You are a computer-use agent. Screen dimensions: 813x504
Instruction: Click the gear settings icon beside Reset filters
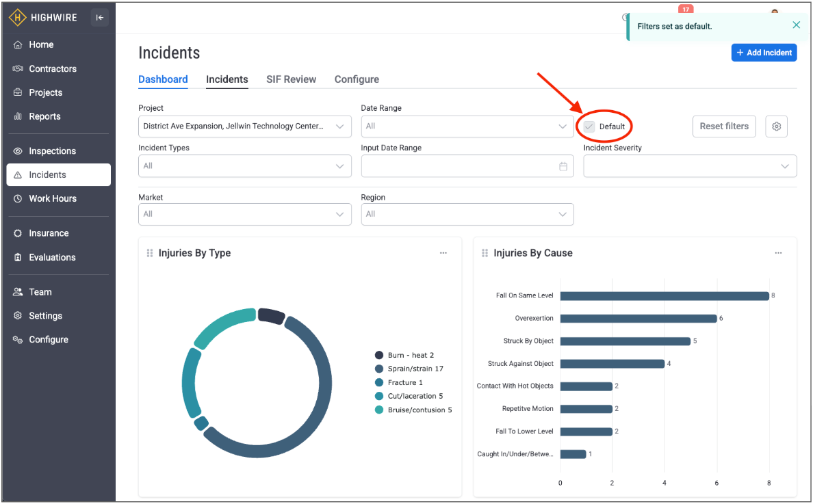point(776,127)
